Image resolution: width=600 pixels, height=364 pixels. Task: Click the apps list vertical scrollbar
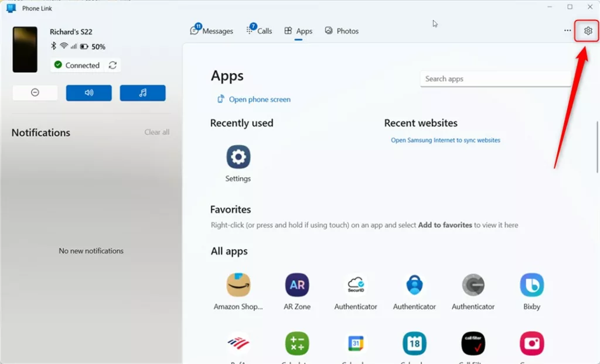597,147
